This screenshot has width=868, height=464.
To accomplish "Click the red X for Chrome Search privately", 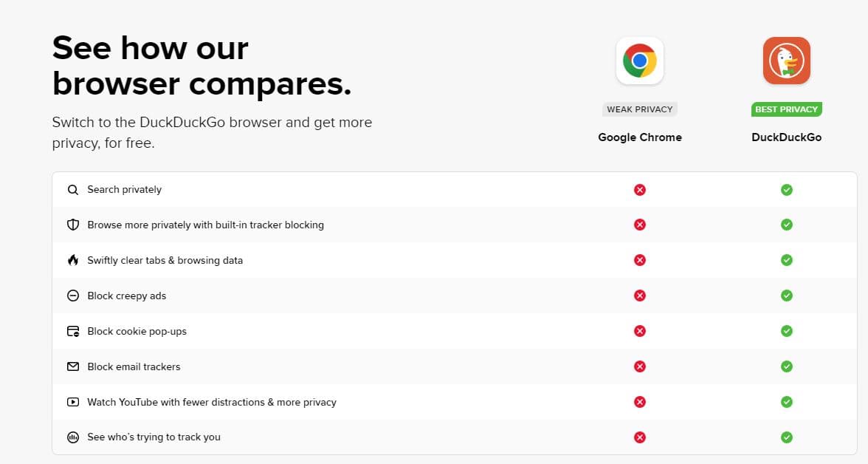I will coord(640,190).
